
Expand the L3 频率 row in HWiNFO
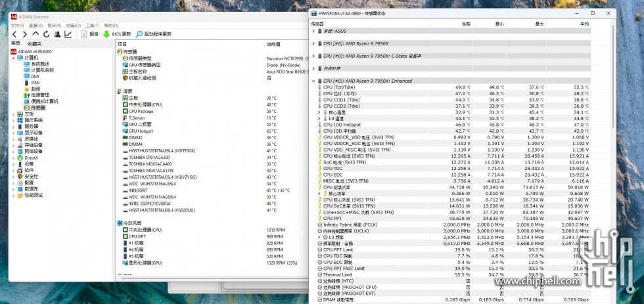(x=319, y=237)
